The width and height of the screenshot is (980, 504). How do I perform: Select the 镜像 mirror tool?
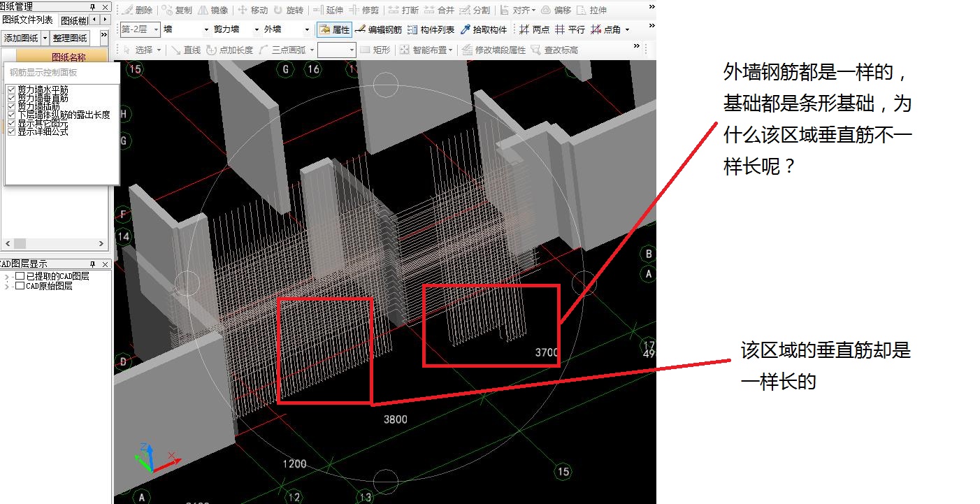point(212,10)
